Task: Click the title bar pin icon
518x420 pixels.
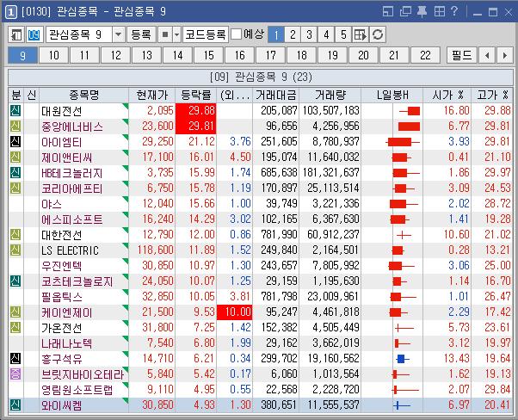Action: click(422, 12)
